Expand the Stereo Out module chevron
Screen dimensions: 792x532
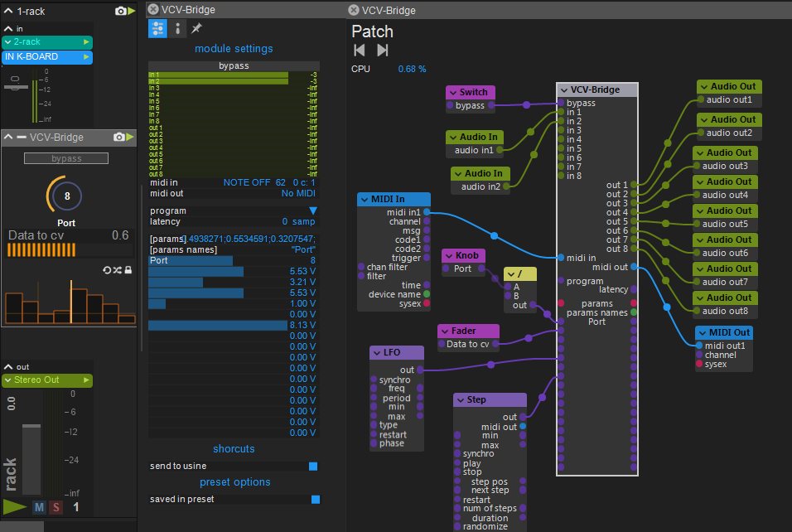pos(8,380)
